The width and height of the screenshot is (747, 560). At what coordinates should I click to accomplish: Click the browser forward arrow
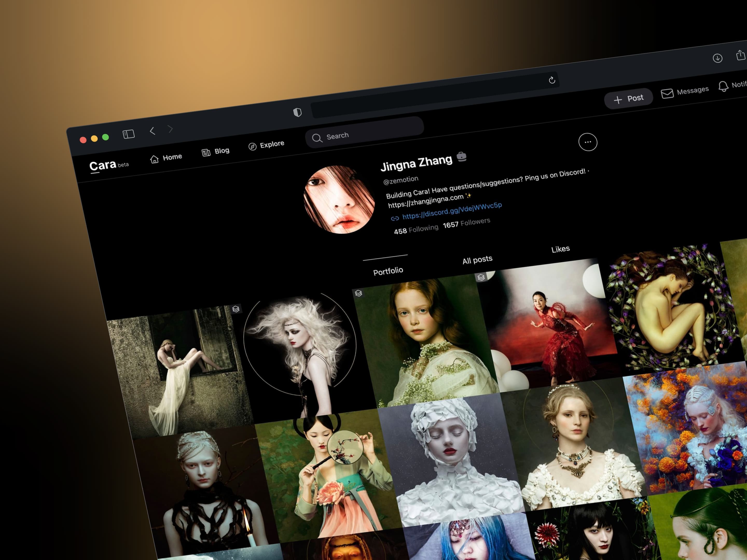click(x=170, y=129)
